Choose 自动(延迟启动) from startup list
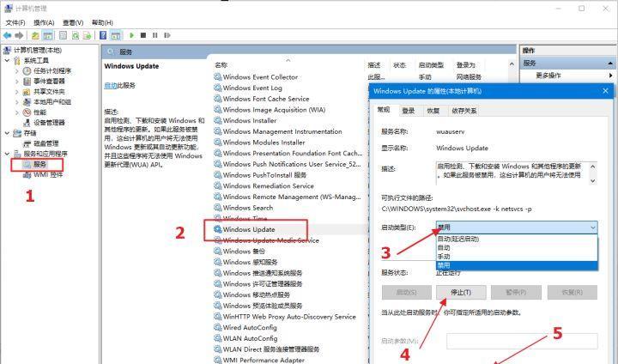Image resolution: width=618 pixels, height=364 pixels. click(517, 239)
